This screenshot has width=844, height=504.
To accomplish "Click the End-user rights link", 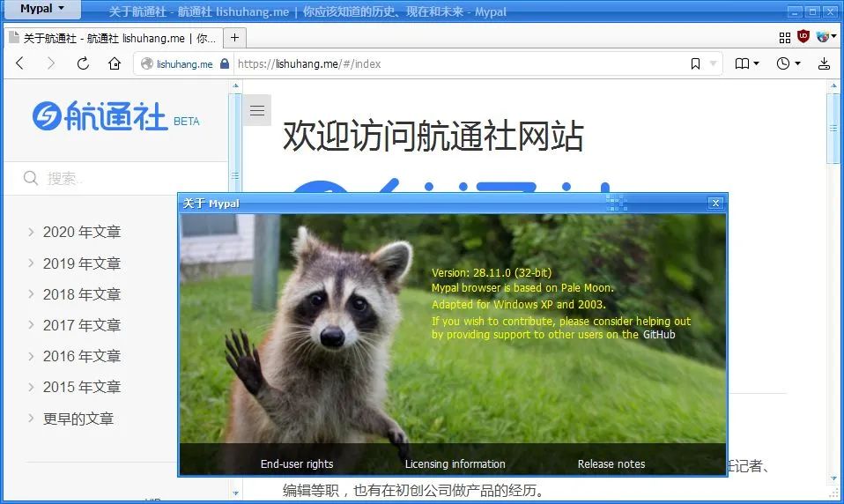I will tap(297, 463).
